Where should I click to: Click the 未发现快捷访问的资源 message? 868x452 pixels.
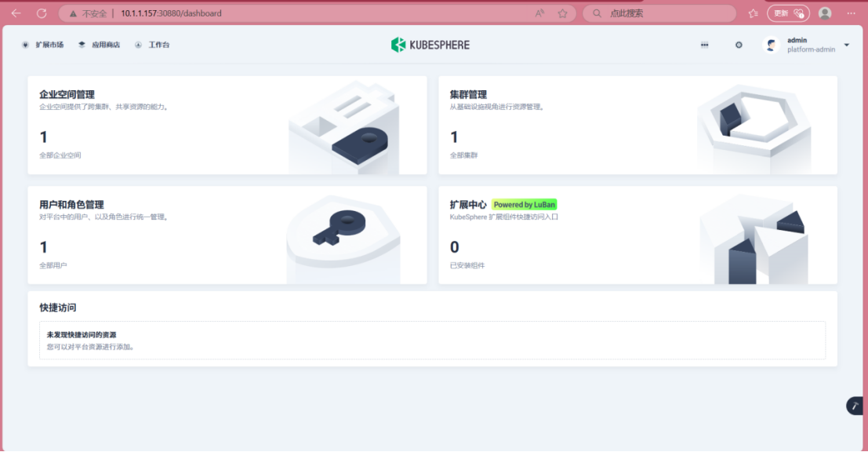pos(82,335)
